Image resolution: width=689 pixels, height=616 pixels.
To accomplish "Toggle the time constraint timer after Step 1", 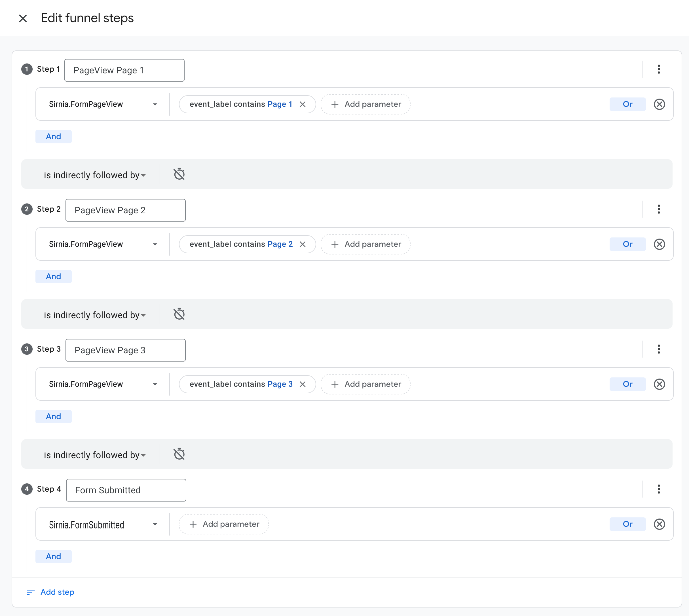I will (x=179, y=174).
